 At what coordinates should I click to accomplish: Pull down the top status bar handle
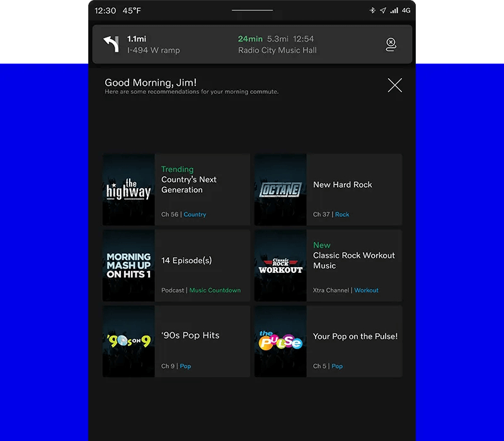click(x=252, y=10)
